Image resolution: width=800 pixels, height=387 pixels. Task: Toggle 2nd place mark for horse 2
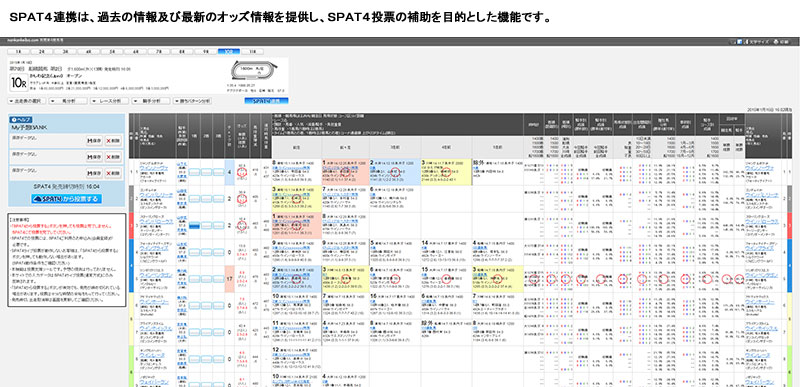tap(206, 199)
